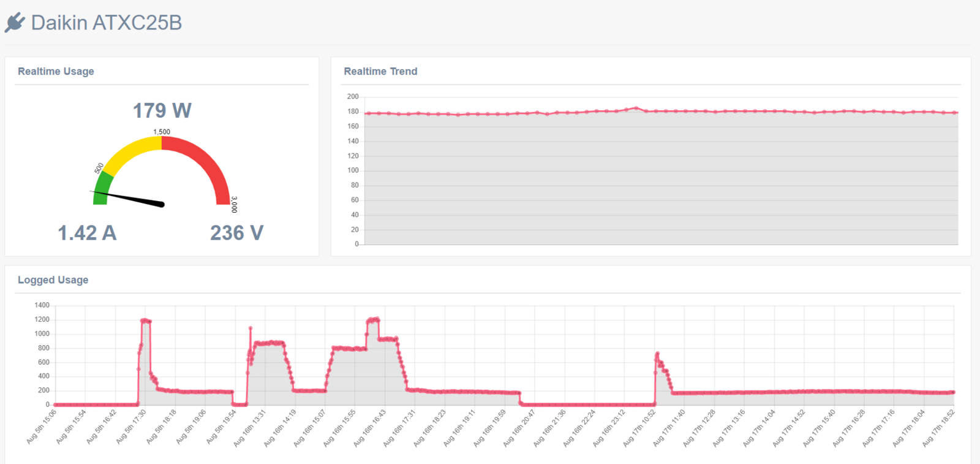This screenshot has height=464, width=980.
Task: Click the 600 y-axis label in Logged Usage
Action: pyautogui.click(x=44, y=362)
